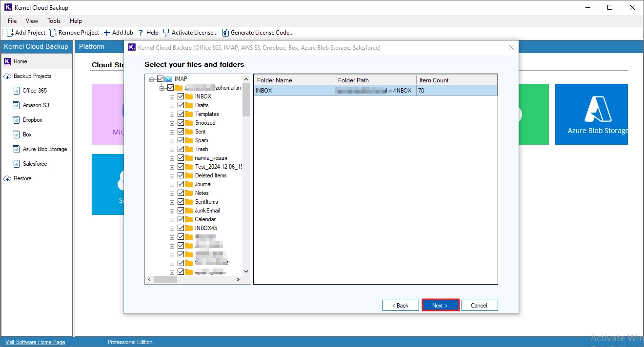Screen dimensions: 644x347
Task: Toggle the zohomail.in account checkbox
Action: pyautogui.click(x=170, y=88)
